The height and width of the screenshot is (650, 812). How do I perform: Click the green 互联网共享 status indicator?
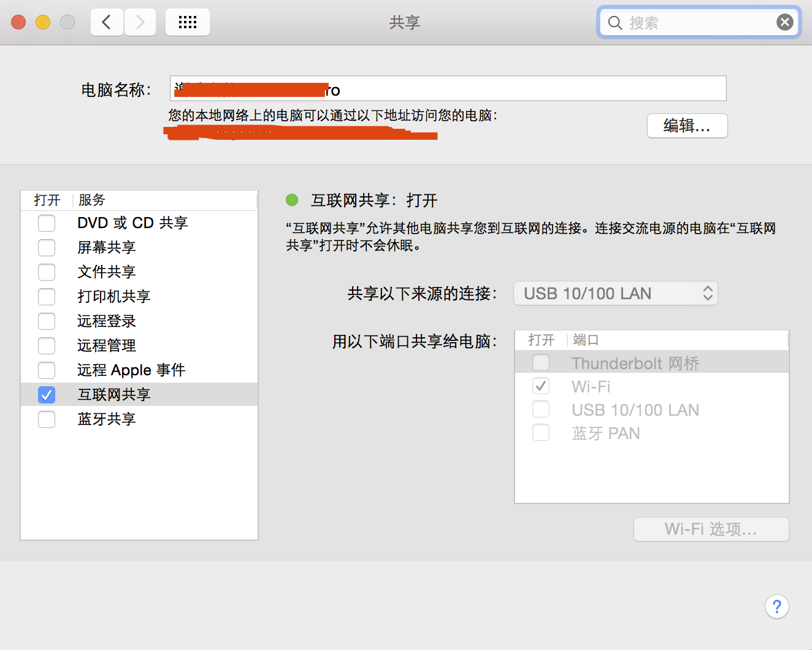(292, 200)
